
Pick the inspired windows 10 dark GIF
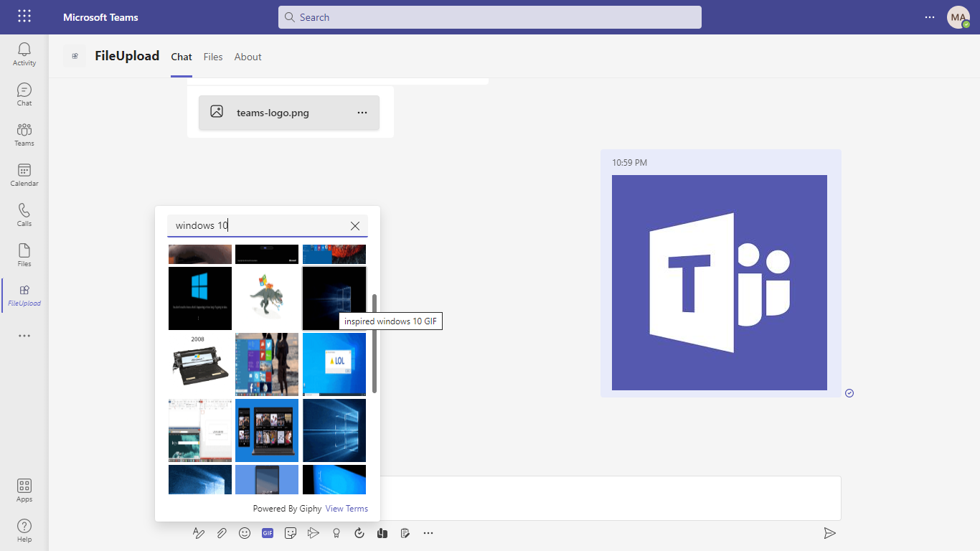pyautogui.click(x=334, y=298)
